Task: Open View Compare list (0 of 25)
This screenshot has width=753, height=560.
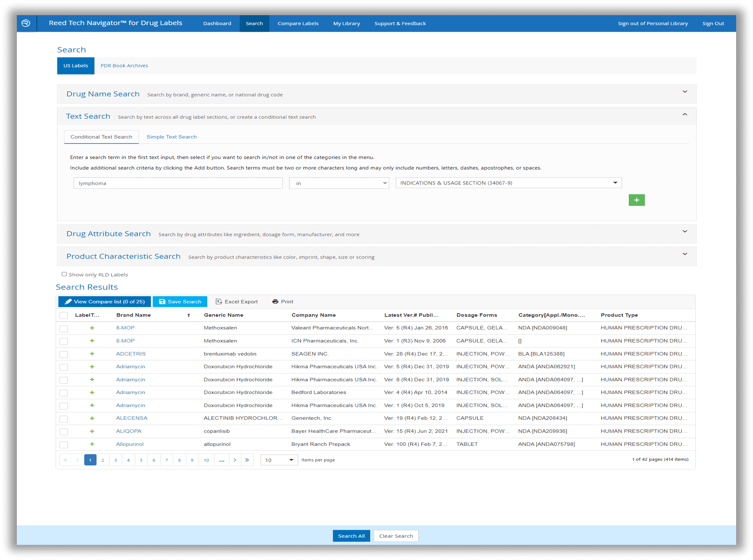Action: tap(105, 301)
